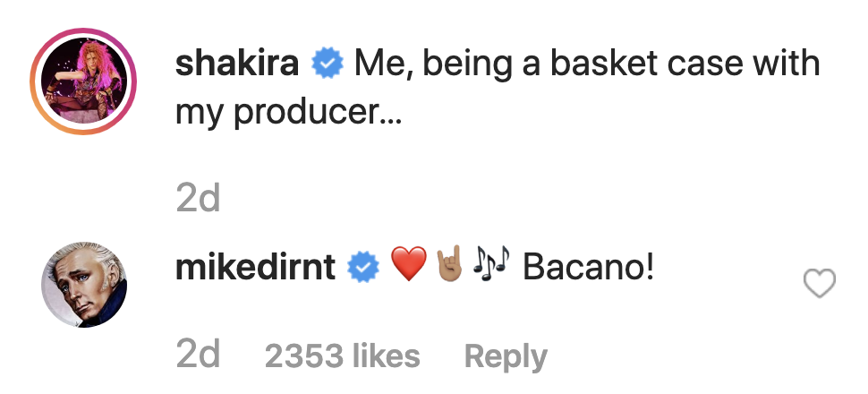
Task: Open shakira's story from her profile picture
Action: click(85, 85)
